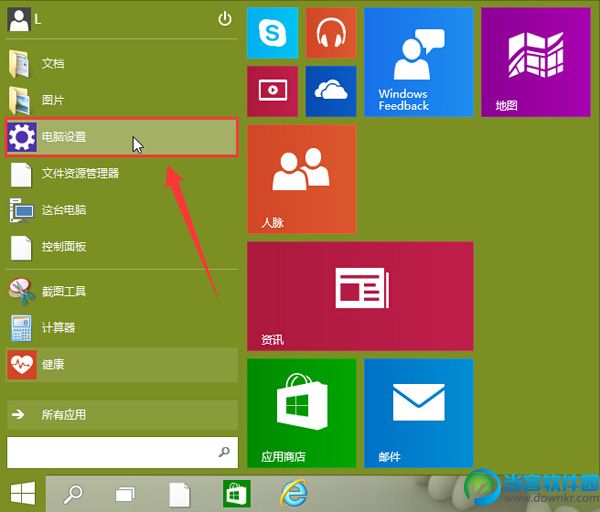This screenshot has width=600, height=512.
Task: Open Task View on the taskbar
Action: (125, 494)
